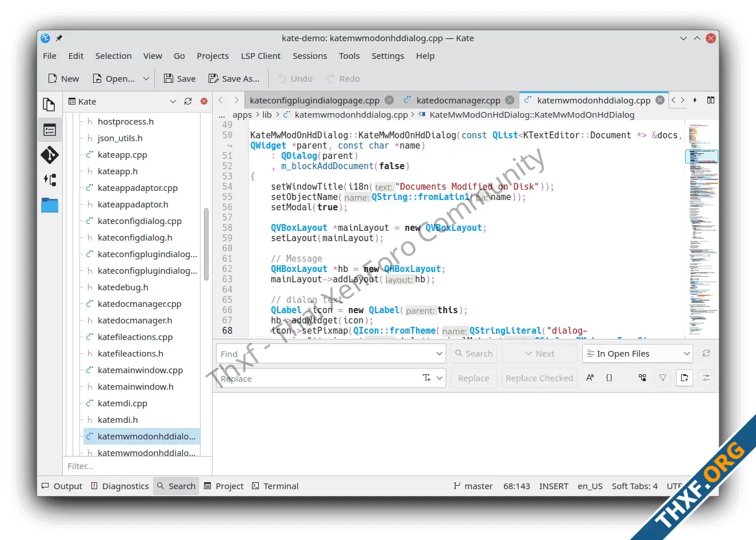Open the LSP Client menu
The width and height of the screenshot is (756, 540).
261,56
